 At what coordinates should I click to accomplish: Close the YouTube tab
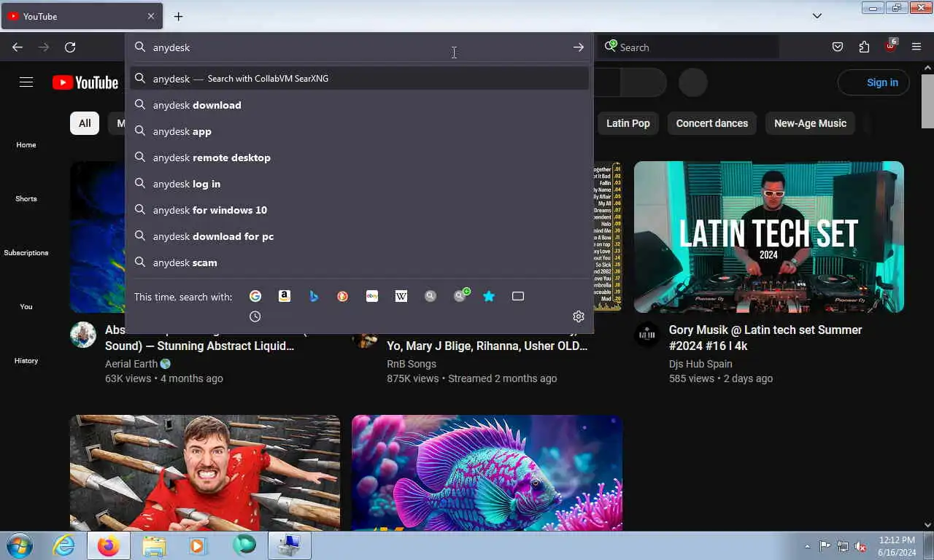coord(151,16)
